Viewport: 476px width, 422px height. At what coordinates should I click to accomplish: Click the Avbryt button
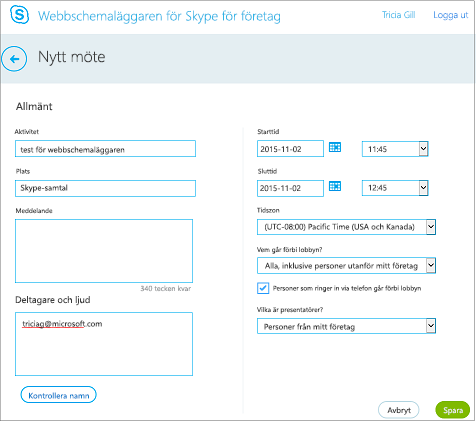pos(399,410)
